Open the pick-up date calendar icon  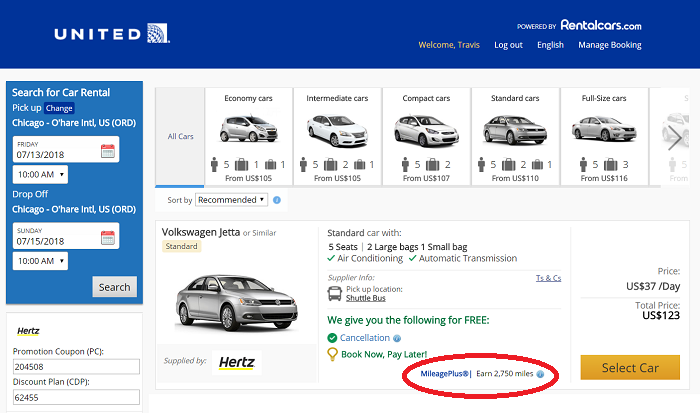tap(108, 151)
